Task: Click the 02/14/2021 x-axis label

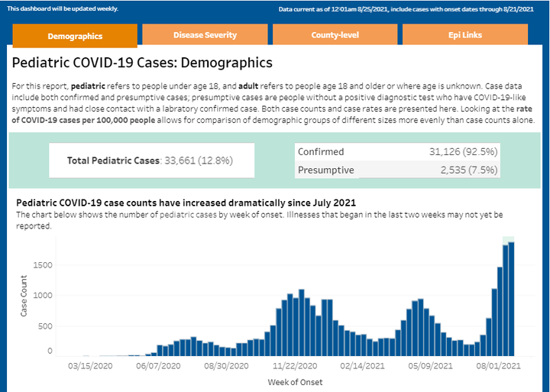Action: (364, 366)
